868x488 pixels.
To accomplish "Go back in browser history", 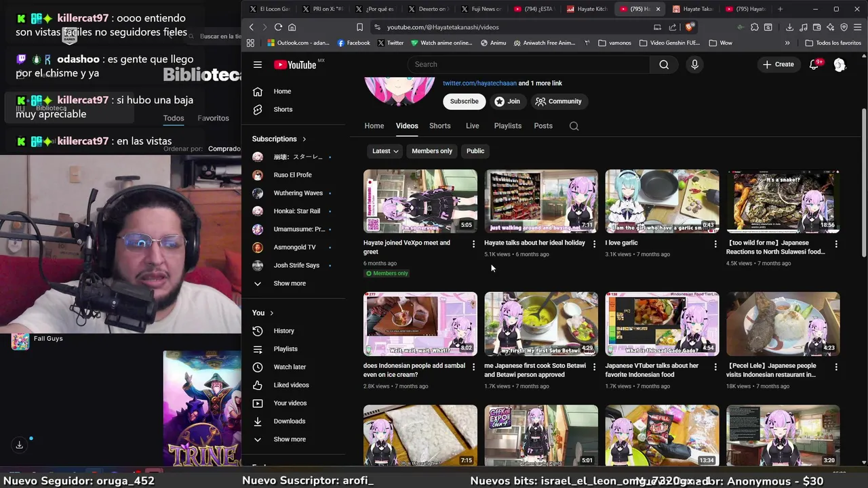I will (x=251, y=27).
